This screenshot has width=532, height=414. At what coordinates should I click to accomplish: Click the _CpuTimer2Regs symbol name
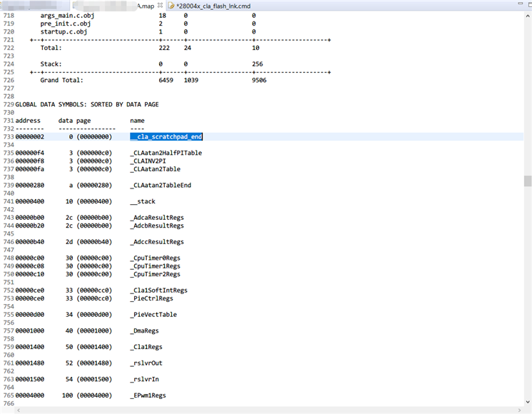coord(155,274)
